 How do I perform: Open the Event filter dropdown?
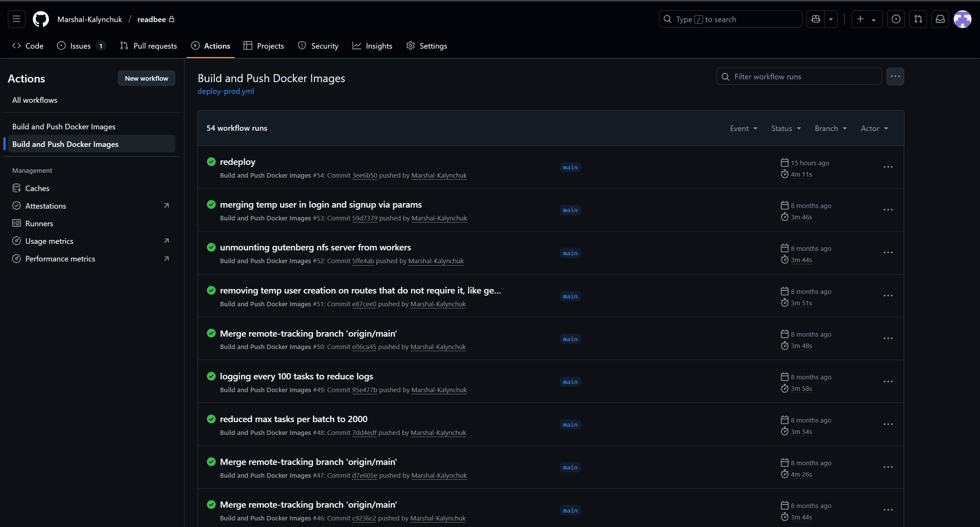(x=743, y=128)
